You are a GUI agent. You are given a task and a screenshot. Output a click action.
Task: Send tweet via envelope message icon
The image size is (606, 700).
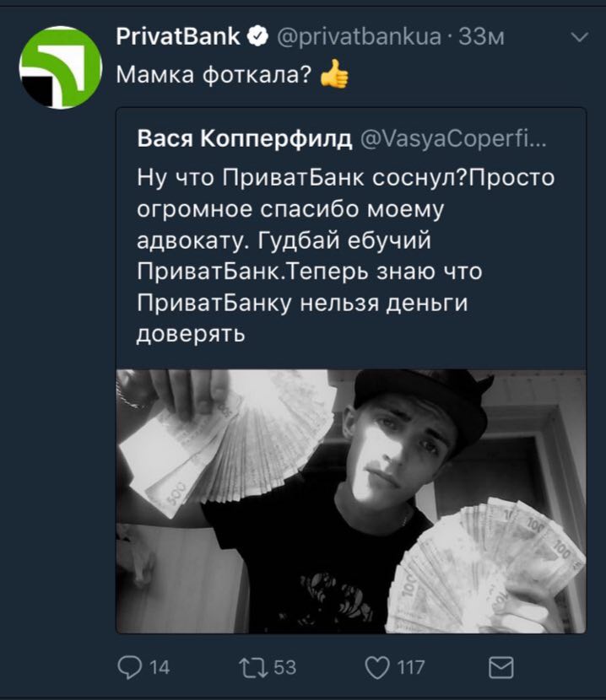click(x=501, y=668)
